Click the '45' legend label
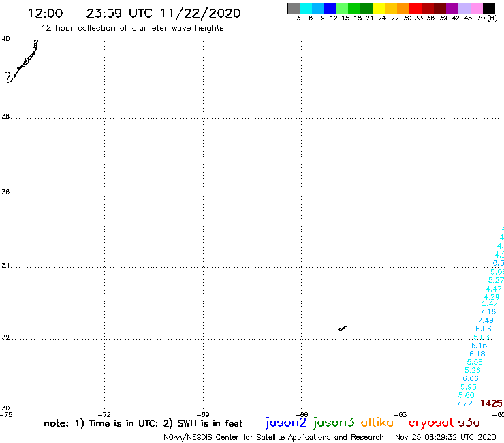This screenshot has height=443, width=504. click(x=468, y=18)
